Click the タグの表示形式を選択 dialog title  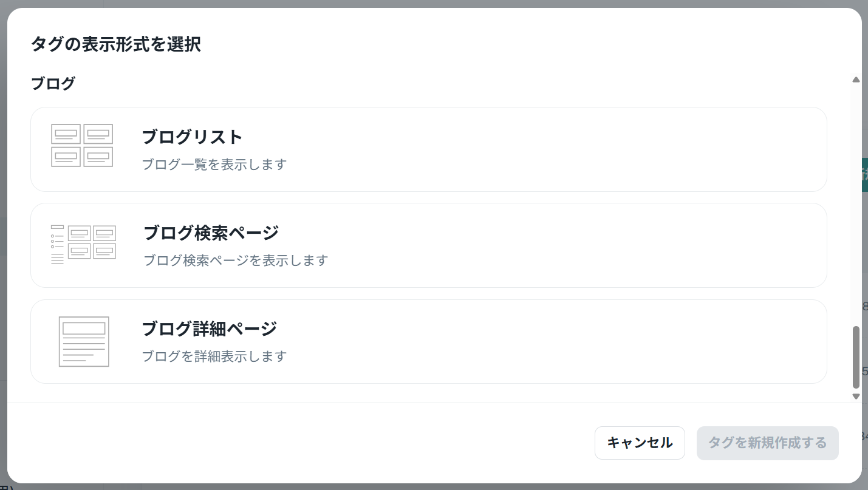[115, 44]
